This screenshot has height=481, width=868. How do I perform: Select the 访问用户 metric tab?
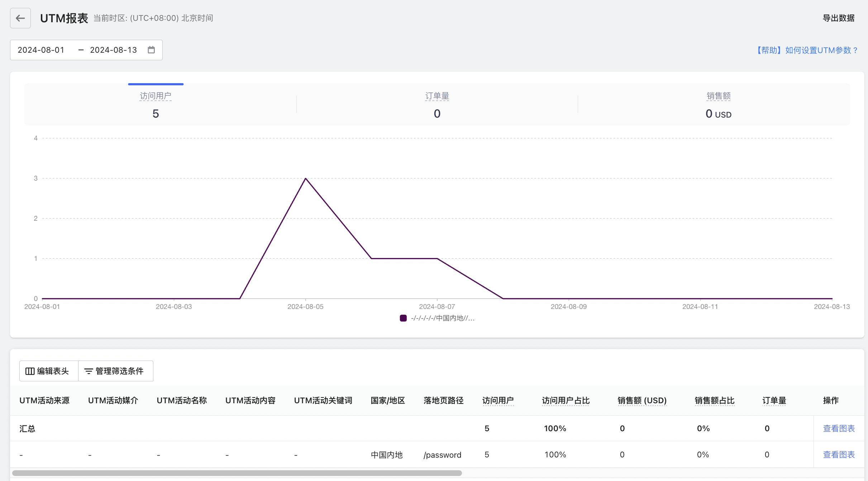[x=156, y=104]
